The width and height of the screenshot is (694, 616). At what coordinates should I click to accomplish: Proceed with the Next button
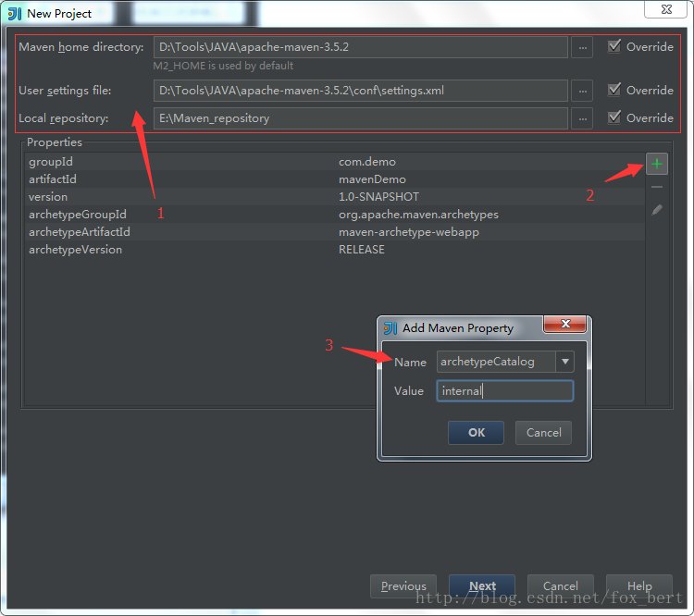click(x=482, y=585)
